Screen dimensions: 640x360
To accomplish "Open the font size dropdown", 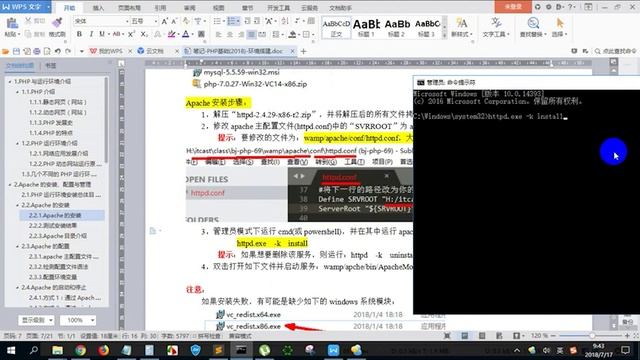I will tap(156, 21).
